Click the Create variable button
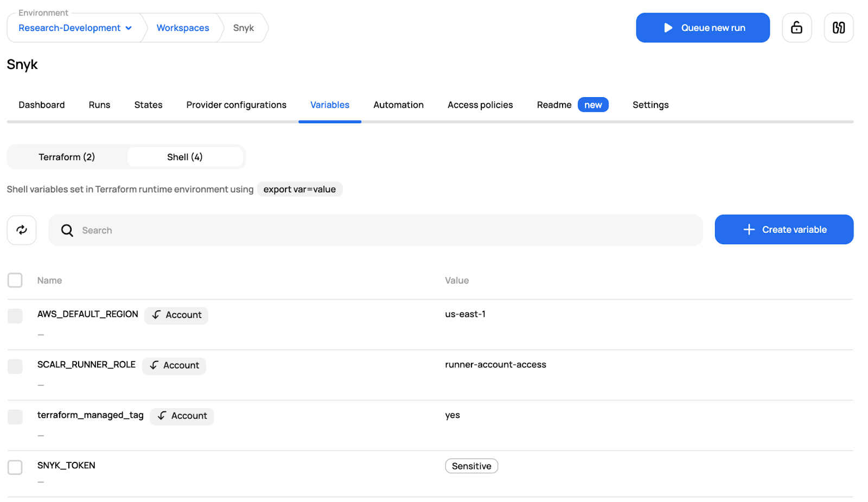Image resolution: width=868 pixels, height=502 pixels. pyautogui.click(x=784, y=230)
